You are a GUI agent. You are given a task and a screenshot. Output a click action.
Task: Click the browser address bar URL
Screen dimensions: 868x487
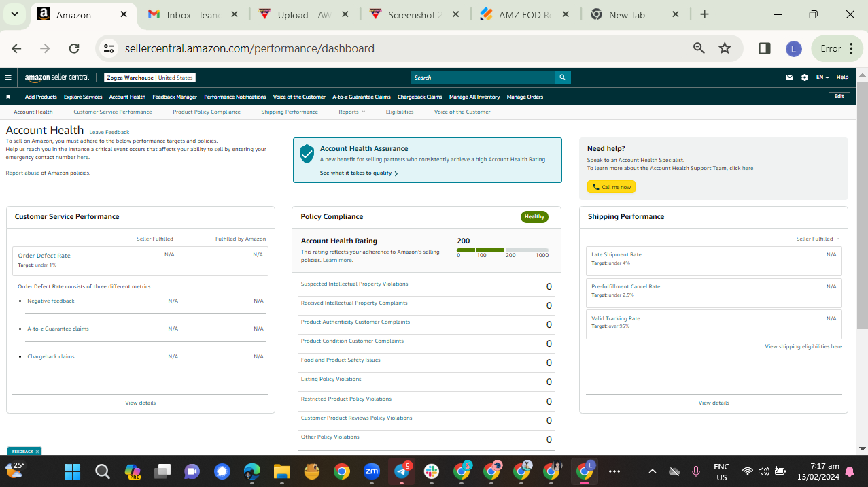tap(249, 48)
